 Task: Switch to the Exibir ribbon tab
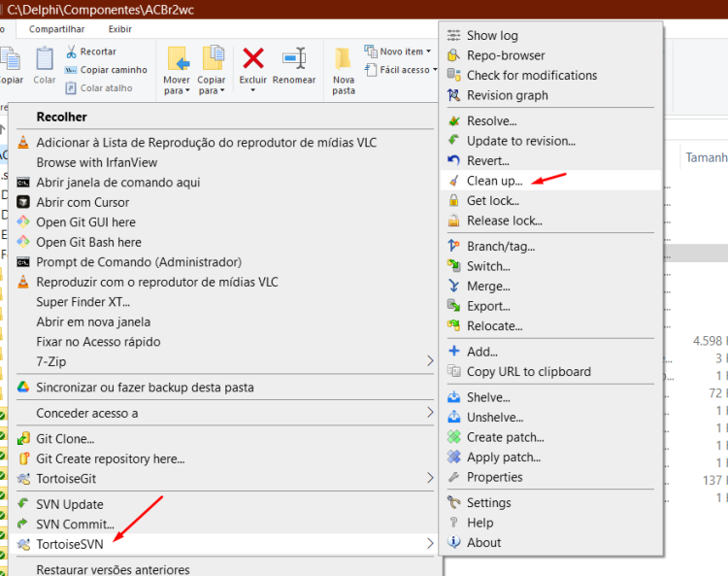[x=120, y=29]
